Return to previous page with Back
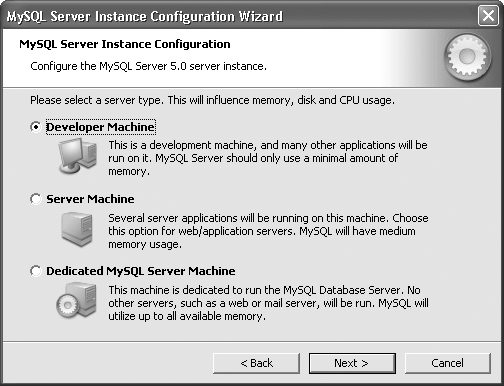 (256, 363)
